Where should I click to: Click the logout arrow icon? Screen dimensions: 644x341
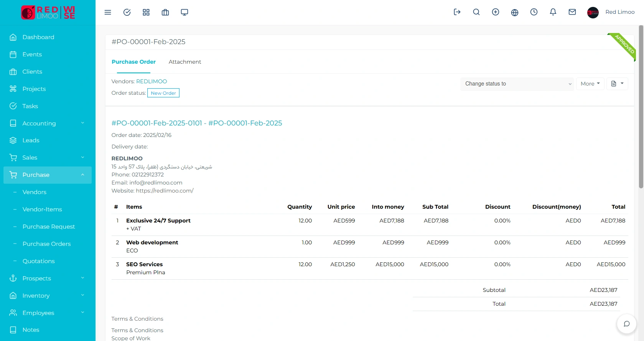coord(457,12)
